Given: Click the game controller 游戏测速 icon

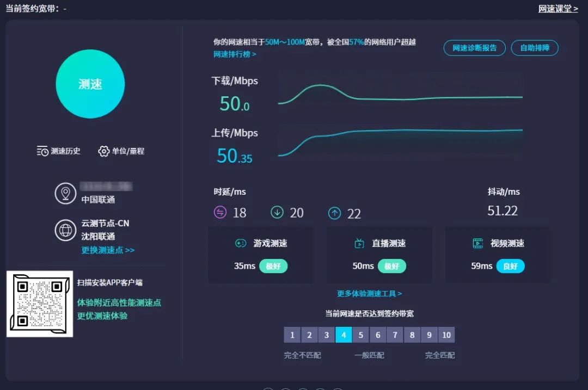Looking at the screenshot, I should 240,244.
